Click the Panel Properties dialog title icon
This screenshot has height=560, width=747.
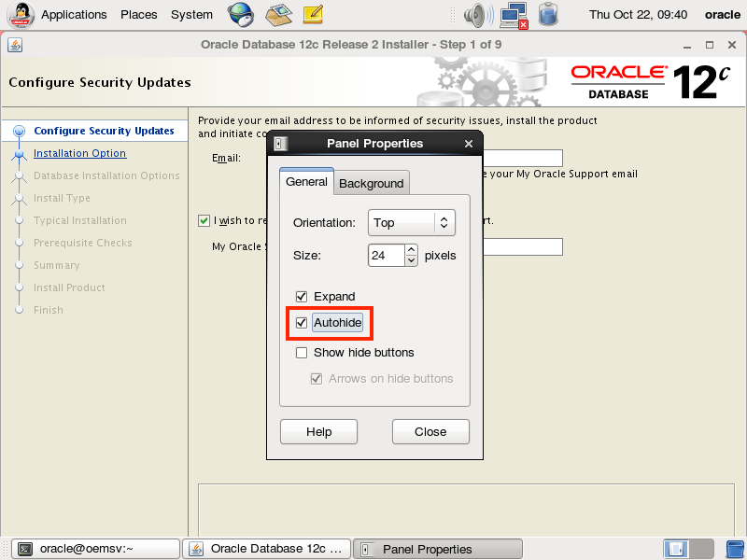point(281,144)
